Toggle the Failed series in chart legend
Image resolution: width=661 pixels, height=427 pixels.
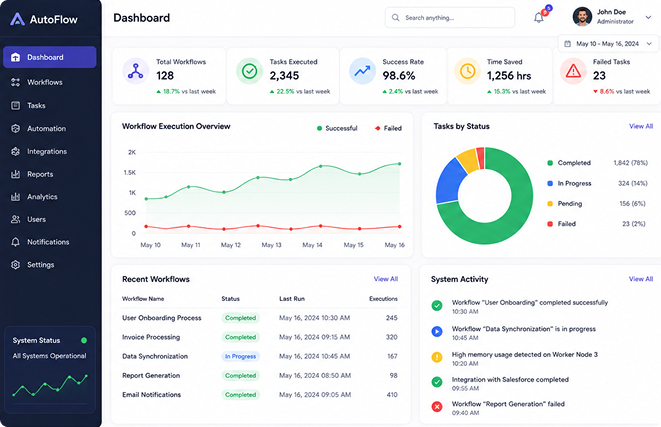(388, 128)
